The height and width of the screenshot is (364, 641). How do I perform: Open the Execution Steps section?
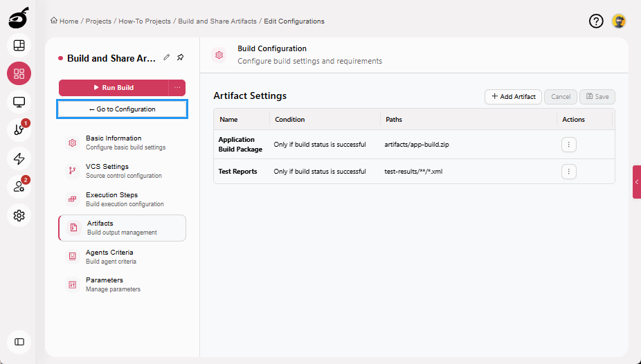point(123,199)
